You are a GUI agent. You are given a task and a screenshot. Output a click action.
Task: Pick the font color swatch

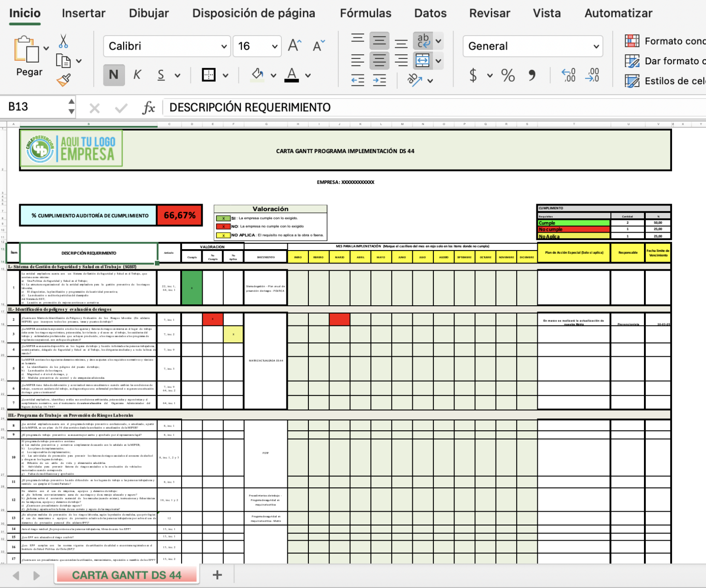291,74
